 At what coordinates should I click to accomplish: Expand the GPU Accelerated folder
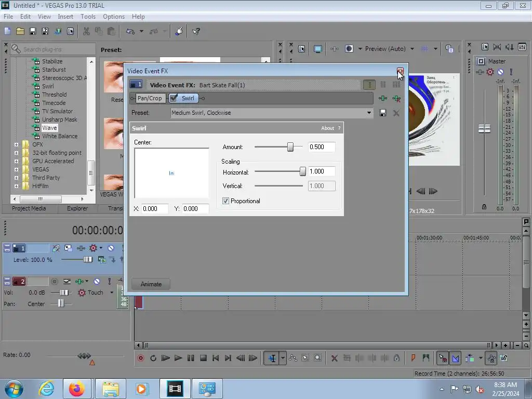(16, 161)
